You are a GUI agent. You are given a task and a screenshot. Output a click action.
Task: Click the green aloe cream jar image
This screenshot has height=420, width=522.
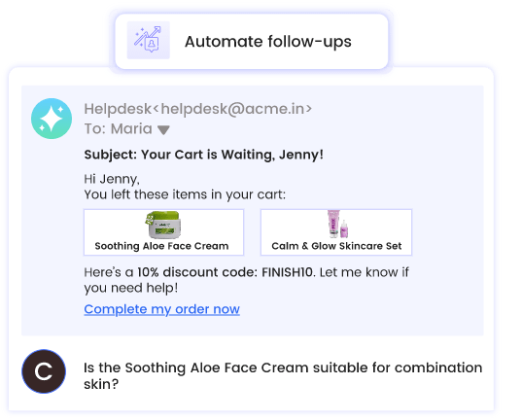pos(163,225)
